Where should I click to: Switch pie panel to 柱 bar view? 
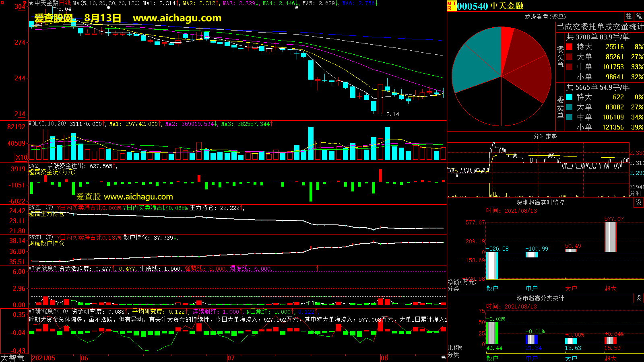pos(629,16)
